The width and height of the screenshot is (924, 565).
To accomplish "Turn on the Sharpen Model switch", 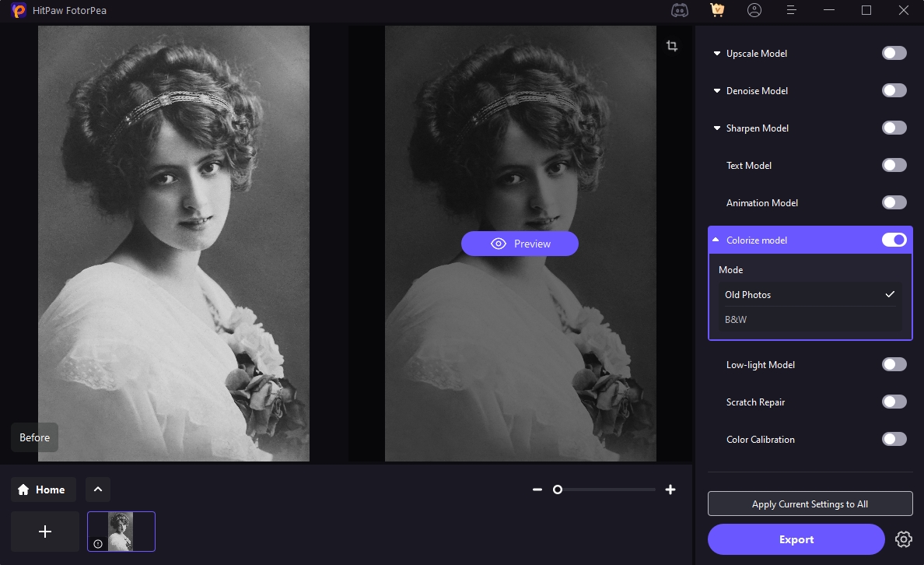I will coord(894,128).
